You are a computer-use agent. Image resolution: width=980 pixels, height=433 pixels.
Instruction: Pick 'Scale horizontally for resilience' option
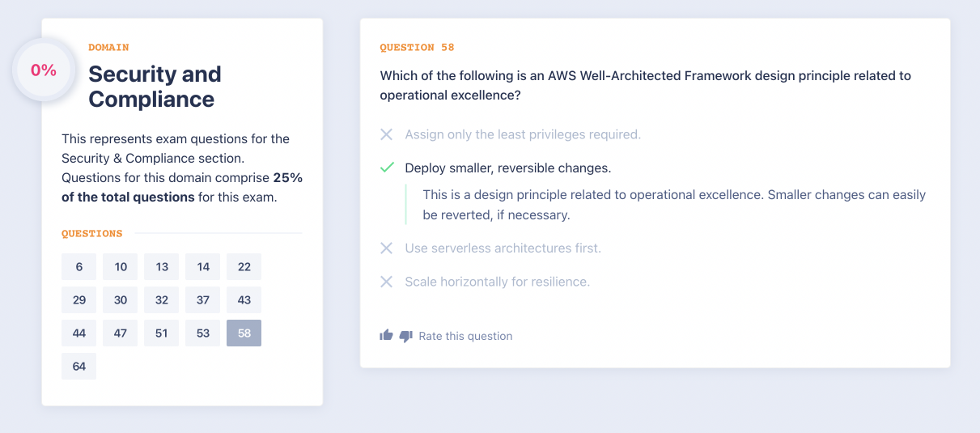497,282
